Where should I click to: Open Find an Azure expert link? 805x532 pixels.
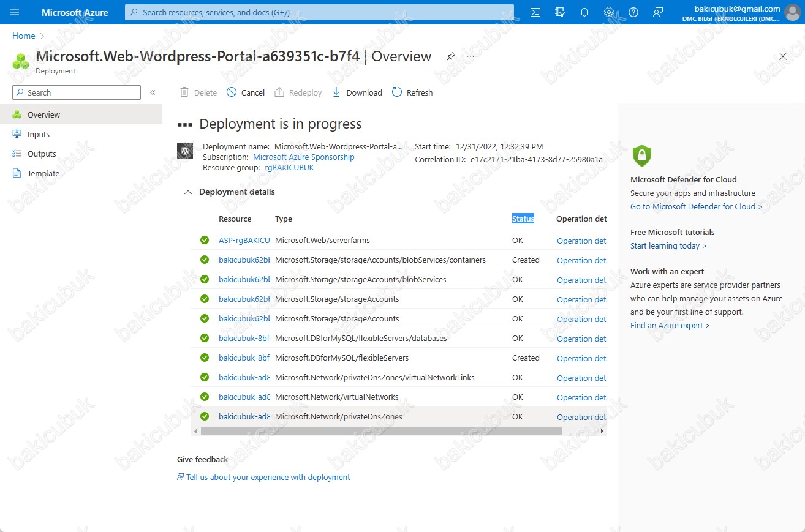670,326
